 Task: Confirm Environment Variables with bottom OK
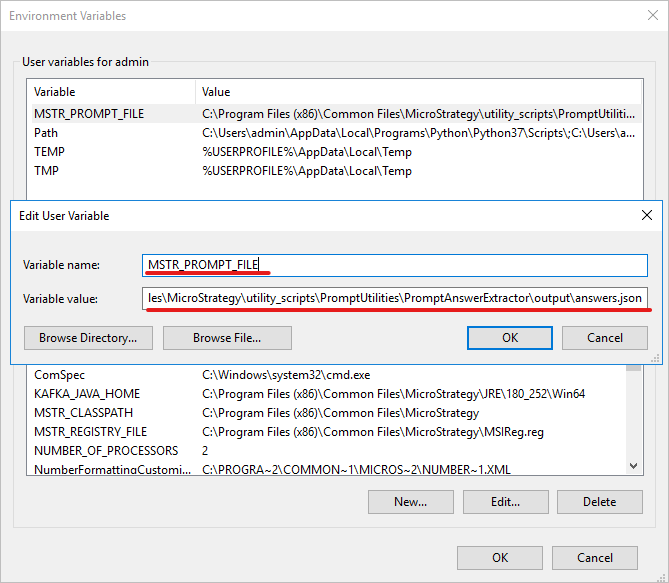500,558
